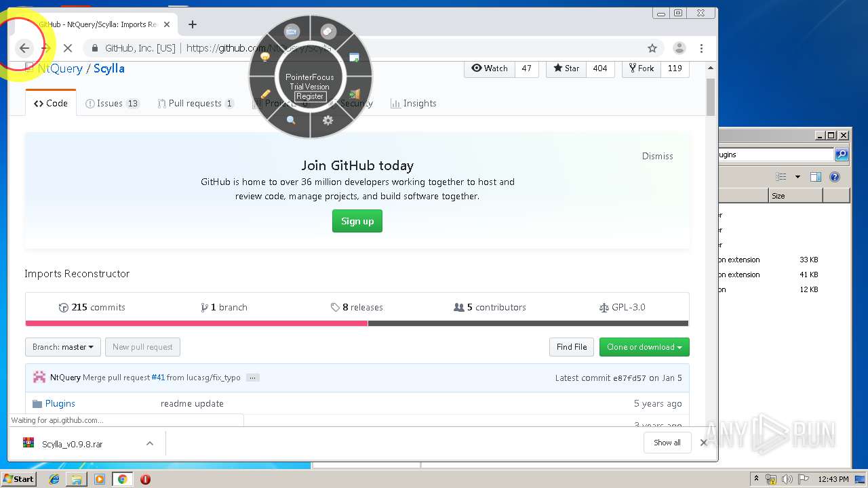Switch to the Code tab

[x=51, y=103]
